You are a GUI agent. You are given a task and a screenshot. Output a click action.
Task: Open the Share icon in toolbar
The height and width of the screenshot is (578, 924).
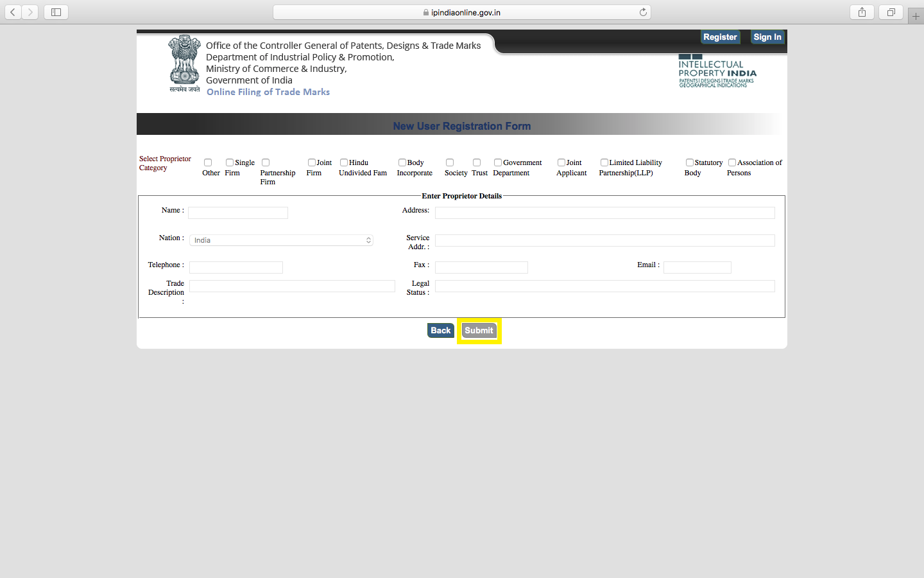point(862,12)
